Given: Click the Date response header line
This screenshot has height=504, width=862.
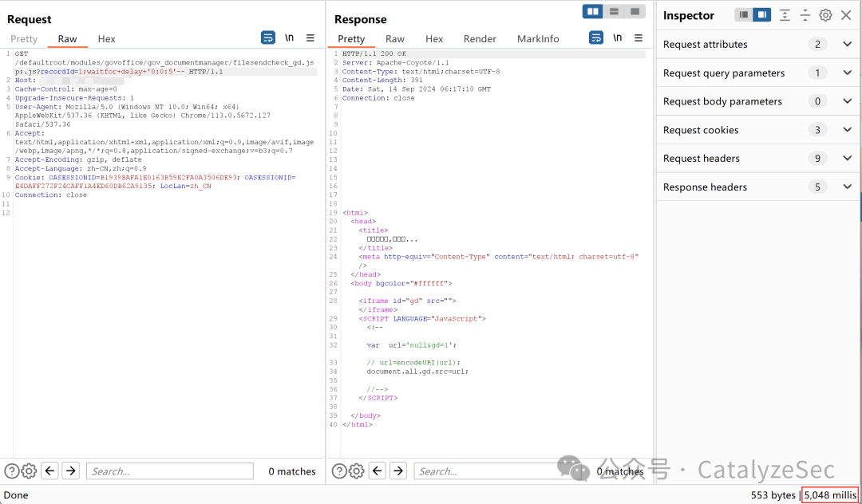Looking at the screenshot, I should (416, 89).
